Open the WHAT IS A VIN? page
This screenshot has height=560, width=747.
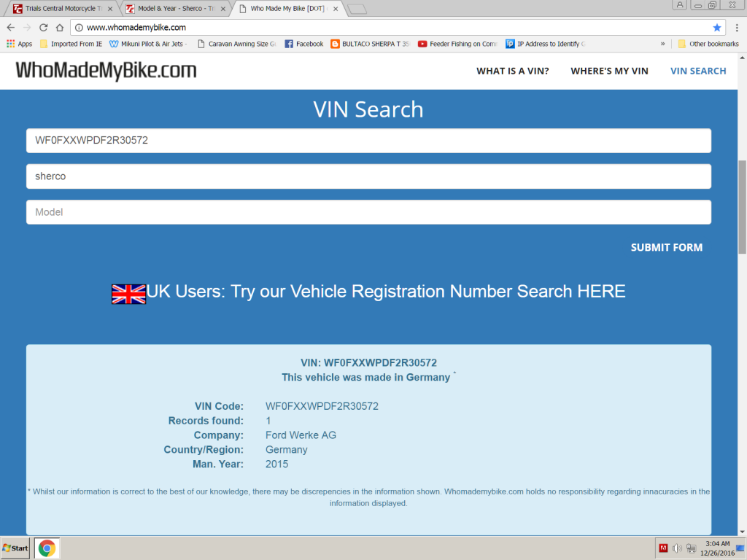click(512, 71)
